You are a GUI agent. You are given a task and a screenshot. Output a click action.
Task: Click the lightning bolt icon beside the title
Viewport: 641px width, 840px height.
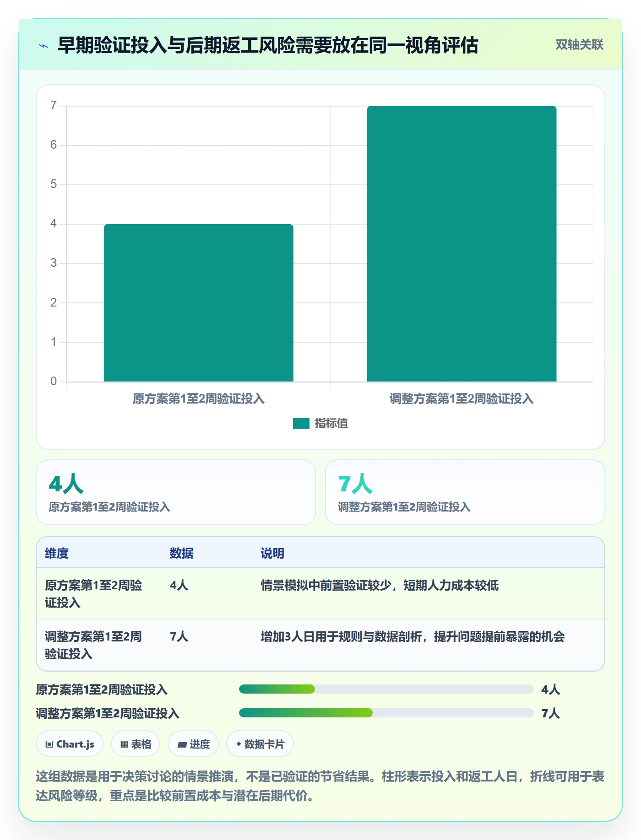(x=43, y=46)
